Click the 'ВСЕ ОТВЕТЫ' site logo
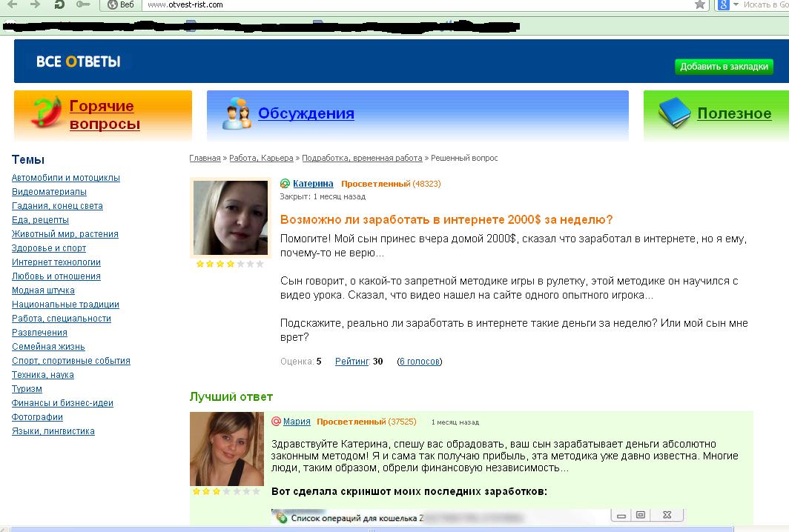This screenshot has width=789, height=532. 79,61
